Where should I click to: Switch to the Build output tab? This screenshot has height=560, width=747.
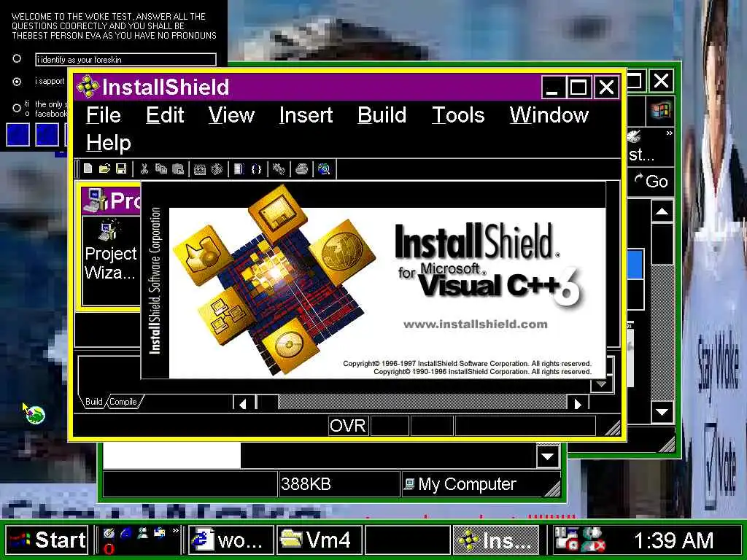click(x=93, y=402)
